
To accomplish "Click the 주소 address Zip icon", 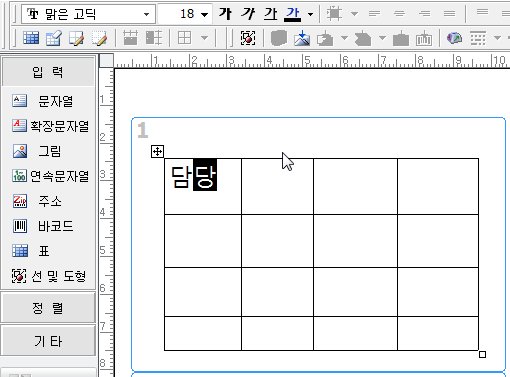I will point(20,201).
